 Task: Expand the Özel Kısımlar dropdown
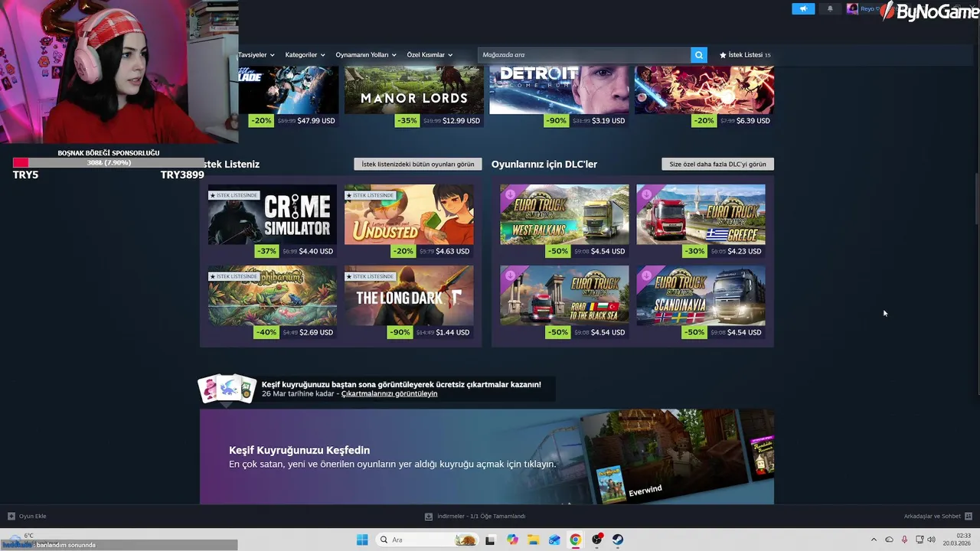430,55
